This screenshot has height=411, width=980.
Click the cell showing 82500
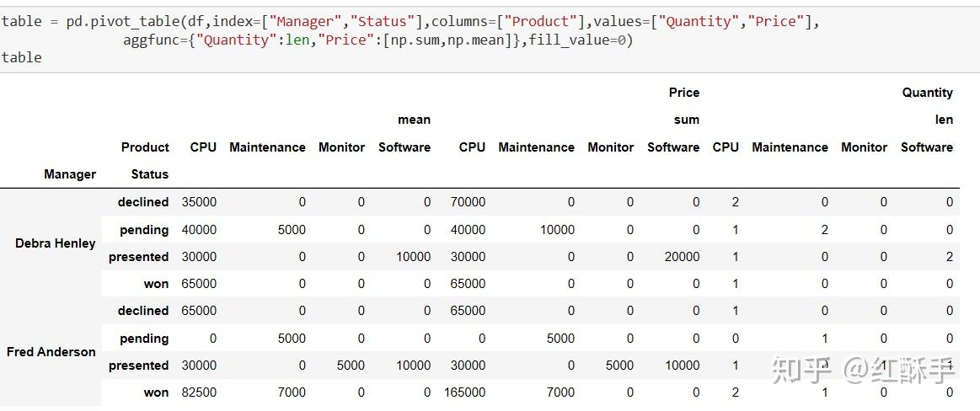click(200, 392)
